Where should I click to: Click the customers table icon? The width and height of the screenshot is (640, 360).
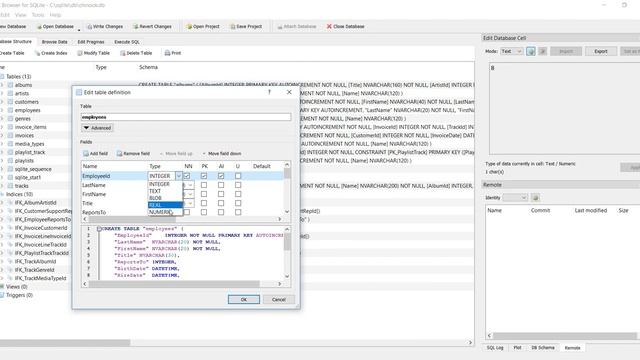[11, 102]
